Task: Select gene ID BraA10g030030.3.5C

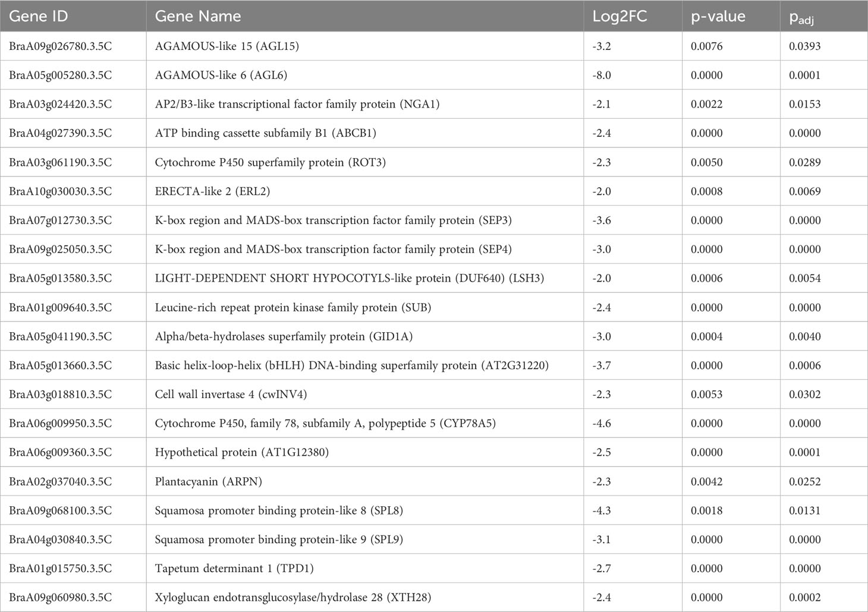Action: pos(60,192)
